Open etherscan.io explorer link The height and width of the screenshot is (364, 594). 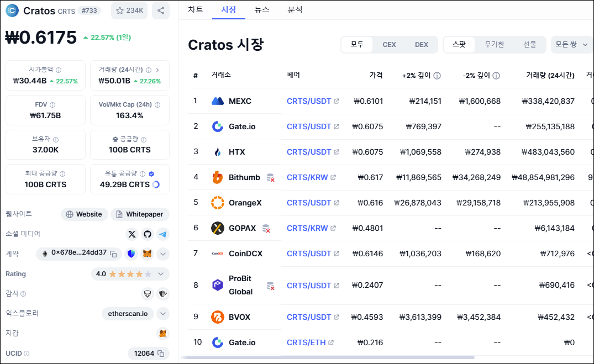[128, 314]
